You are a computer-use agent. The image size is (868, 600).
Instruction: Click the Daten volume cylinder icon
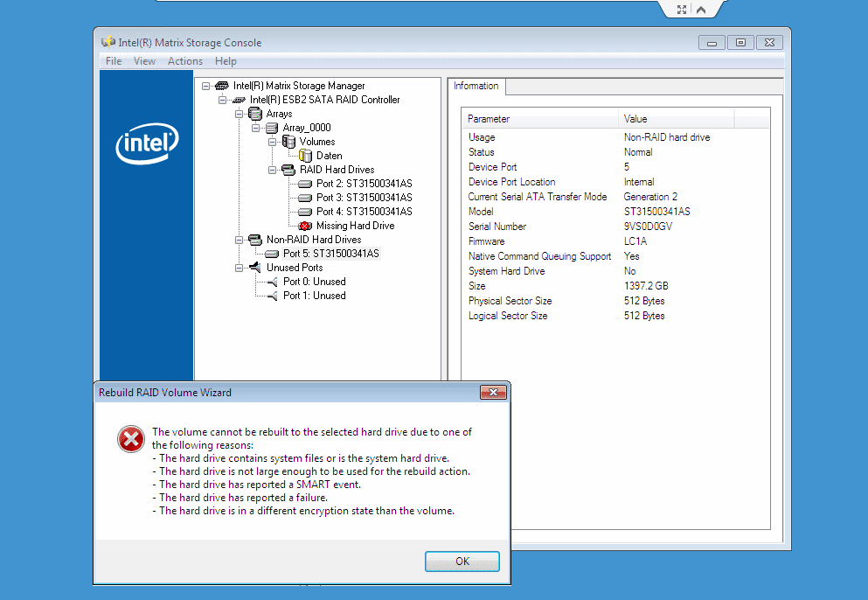[x=306, y=156]
